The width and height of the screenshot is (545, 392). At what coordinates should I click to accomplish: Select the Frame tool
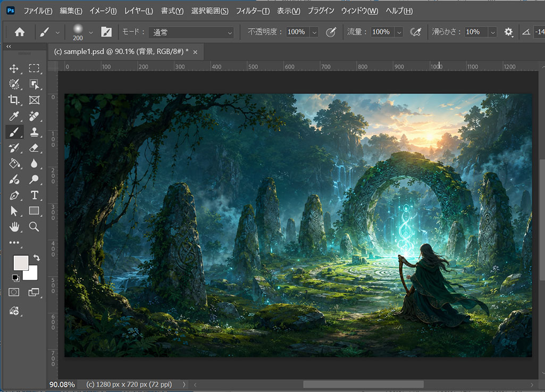coord(34,100)
